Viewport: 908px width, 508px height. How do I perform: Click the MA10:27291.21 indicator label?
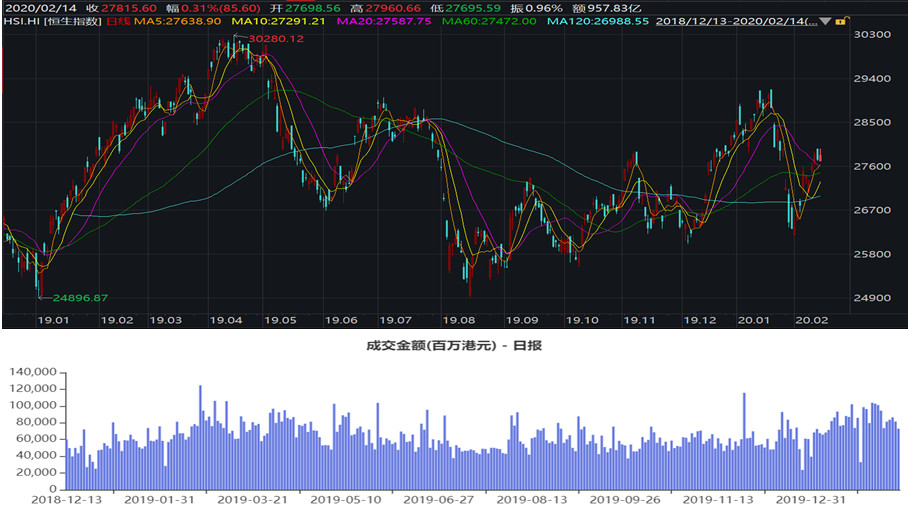point(278,21)
